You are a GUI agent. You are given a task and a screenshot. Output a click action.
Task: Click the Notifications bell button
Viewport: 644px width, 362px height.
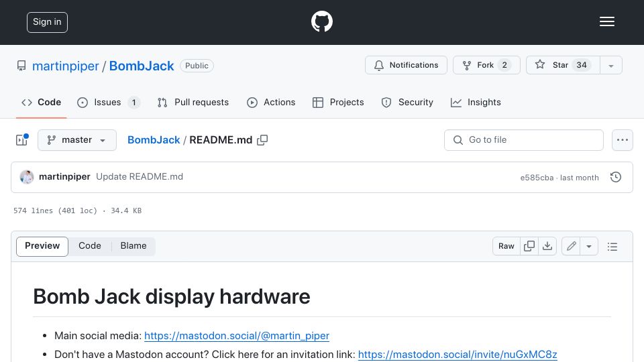[x=406, y=65]
